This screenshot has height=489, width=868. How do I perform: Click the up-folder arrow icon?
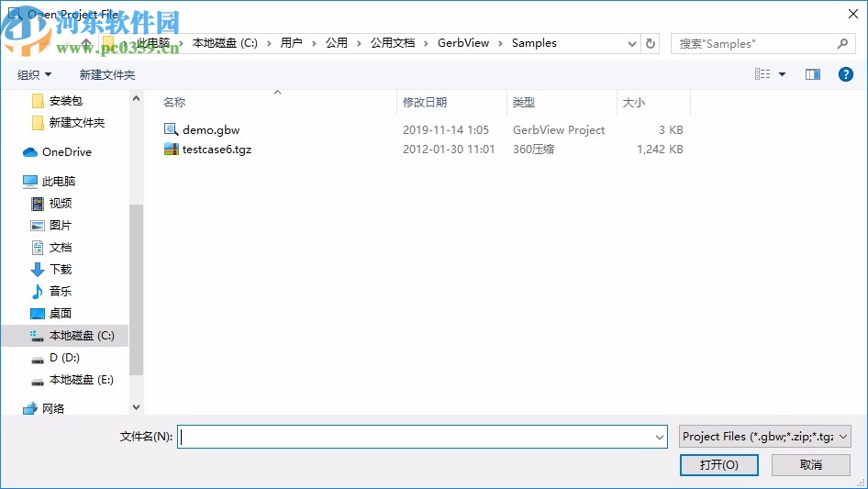(86, 43)
